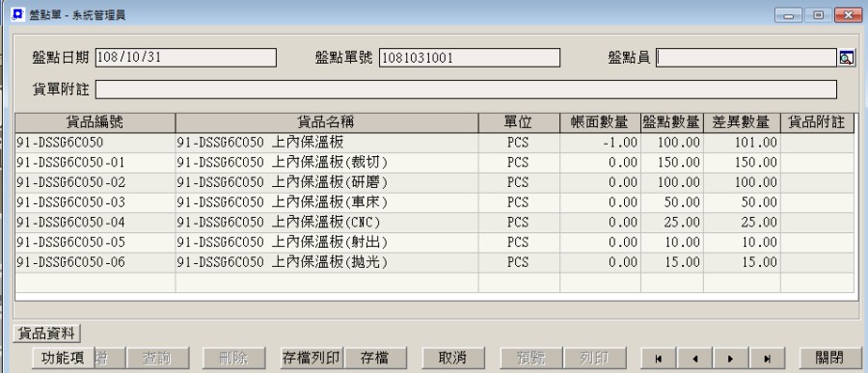Go to next record arrow button
This screenshot has height=373, width=868.
click(731, 359)
